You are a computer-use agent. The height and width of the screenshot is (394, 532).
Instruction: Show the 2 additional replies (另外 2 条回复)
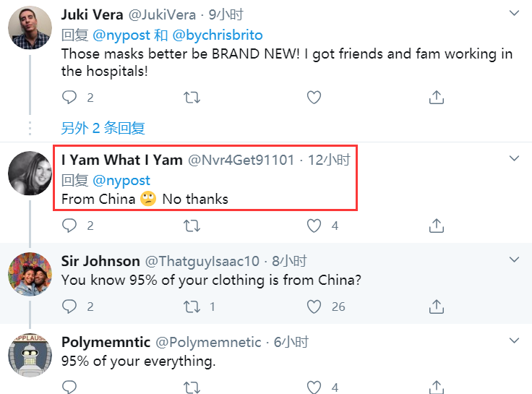point(103,128)
